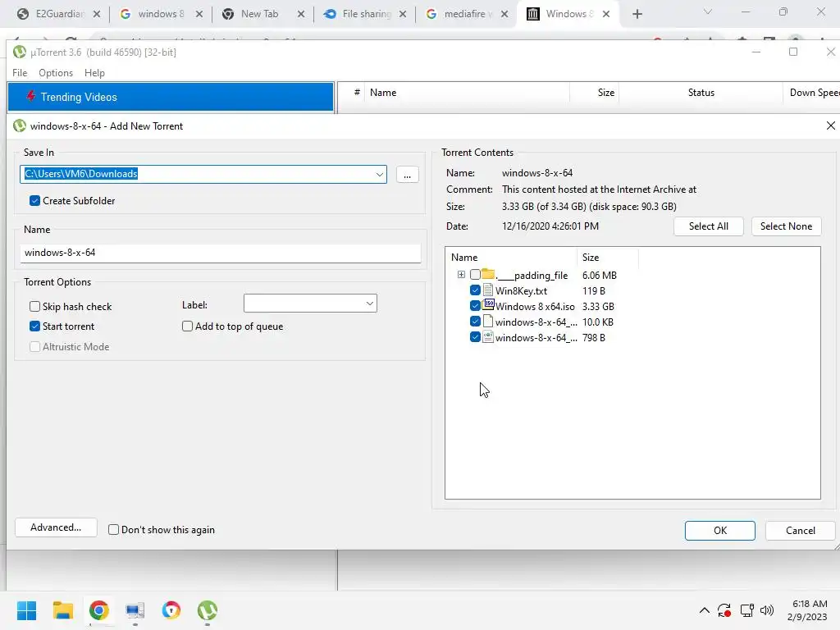Screen dimensions: 840x630
Task: Close the Add New Torrent dialog
Action: point(830,126)
